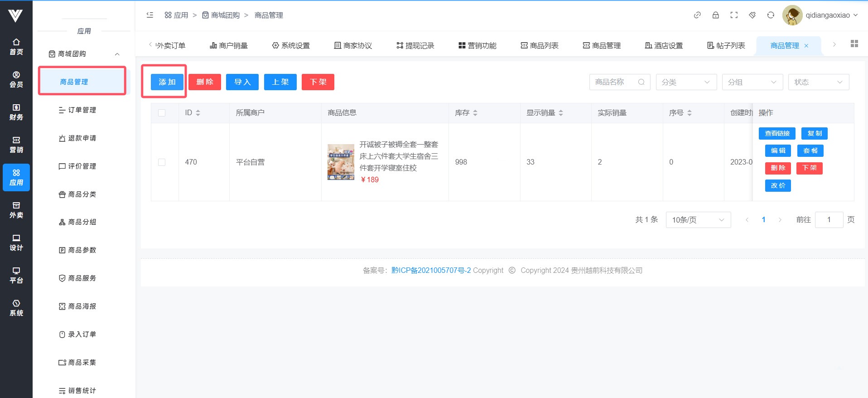This screenshot has height=398, width=868.
Task: Collapse the 商城团购 menu group
Action: pyautogui.click(x=117, y=54)
